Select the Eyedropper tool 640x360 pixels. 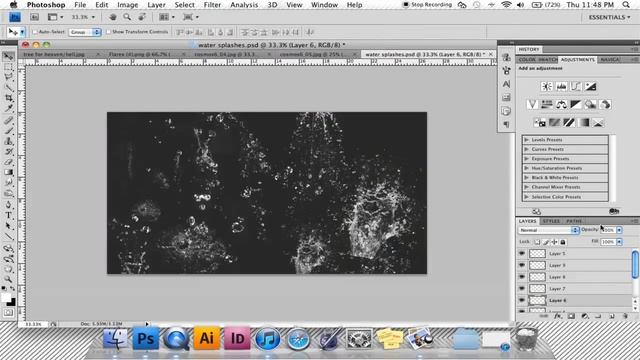tap(9, 108)
